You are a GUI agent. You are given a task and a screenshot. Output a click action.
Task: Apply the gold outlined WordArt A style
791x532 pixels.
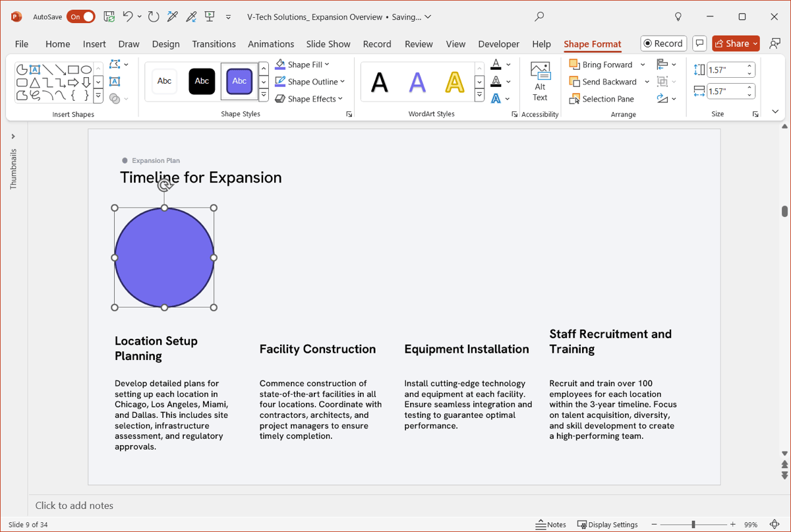(x=455, y=82)
